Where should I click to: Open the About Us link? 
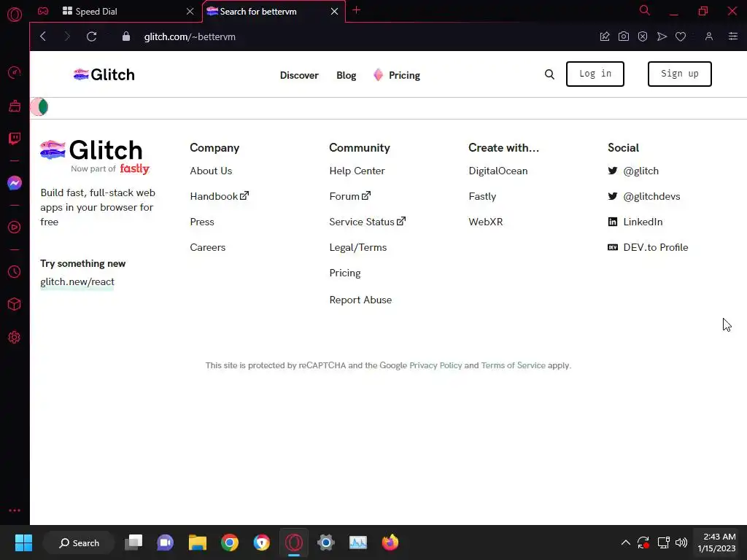coord(211,171)
